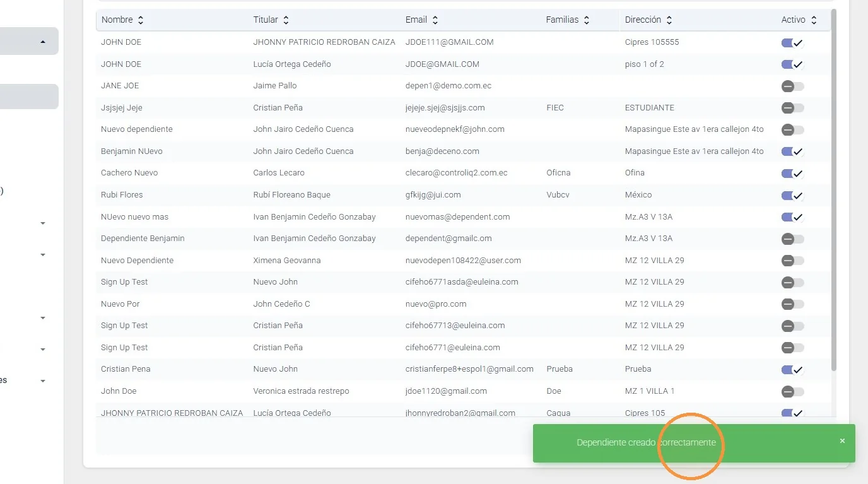Click address México cell
The height and width of the screenshot is (484, 868).
pyautogui.click(x=638, y=194)
